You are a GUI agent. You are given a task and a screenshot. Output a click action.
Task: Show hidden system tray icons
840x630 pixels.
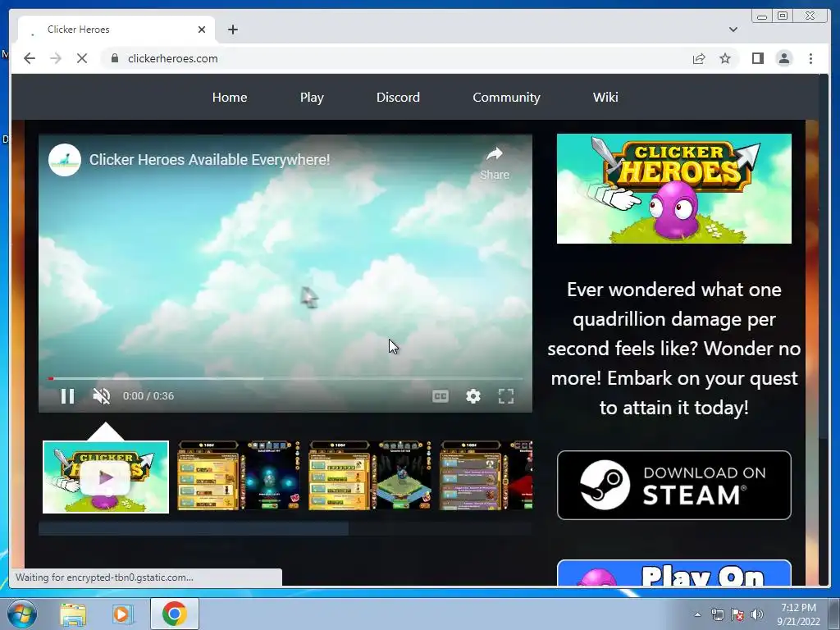coord(697,614)
